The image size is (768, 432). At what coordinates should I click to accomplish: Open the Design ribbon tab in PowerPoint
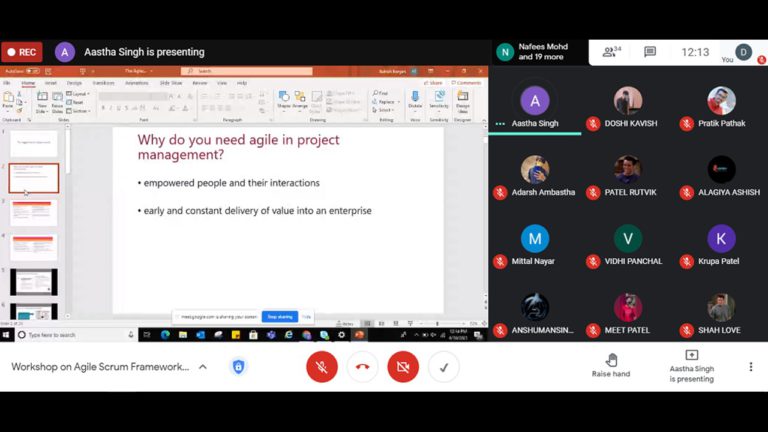[74, 83]
